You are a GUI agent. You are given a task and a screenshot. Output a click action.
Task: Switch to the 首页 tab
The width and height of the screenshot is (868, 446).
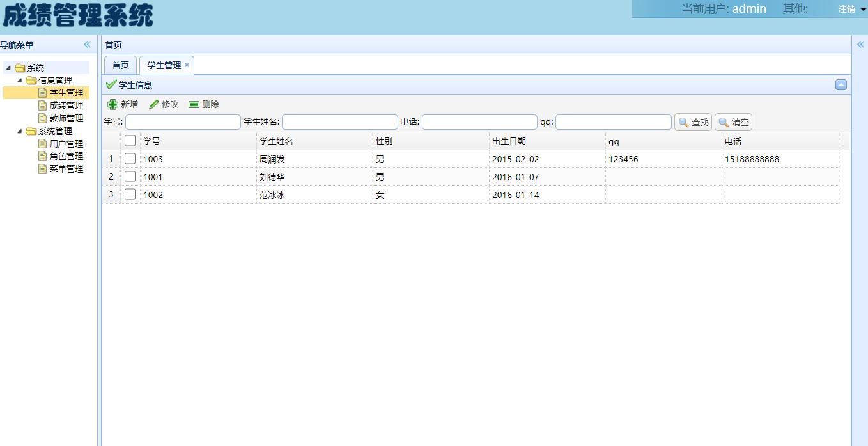[120, 65]
